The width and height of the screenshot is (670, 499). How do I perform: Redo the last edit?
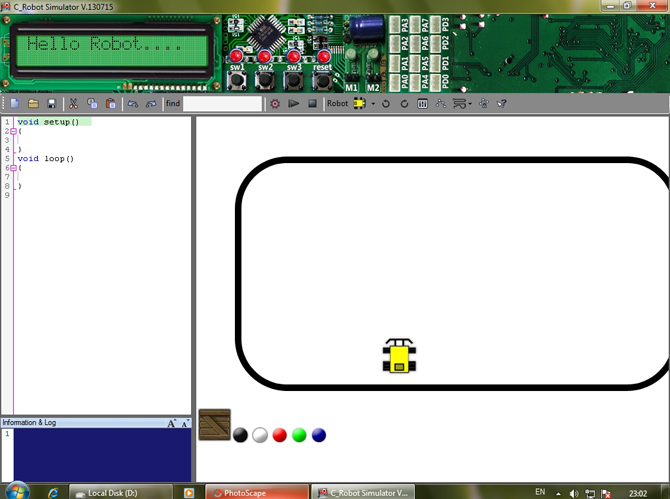(x=151, y=103)
